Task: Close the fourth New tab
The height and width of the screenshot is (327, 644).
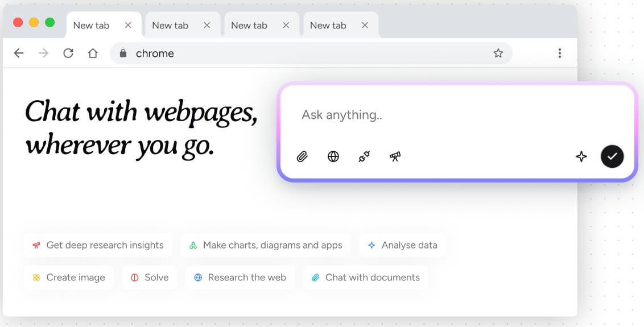Action: click(x=365, y=25)
